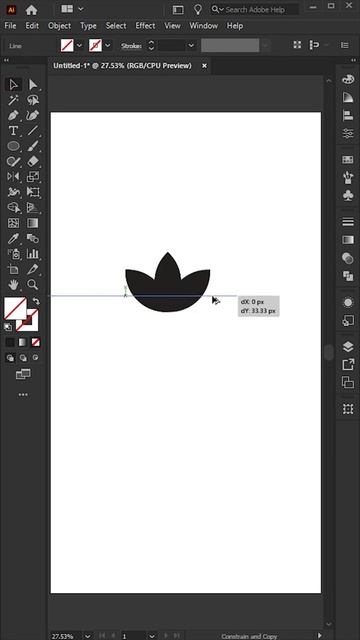Enable Draw Inside mode
This screenshot has width=360, height=640.
click(36, 358)
